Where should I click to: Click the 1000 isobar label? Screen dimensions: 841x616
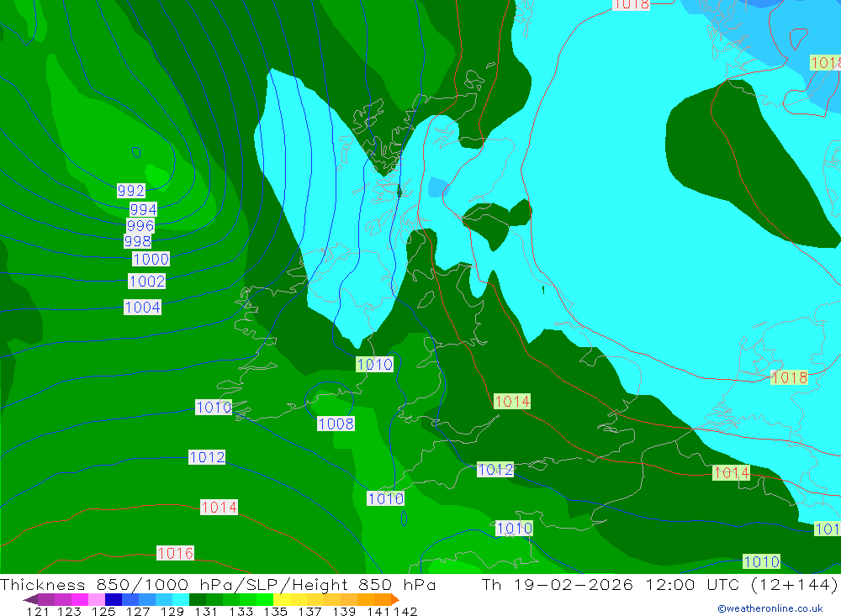(151, 259)
